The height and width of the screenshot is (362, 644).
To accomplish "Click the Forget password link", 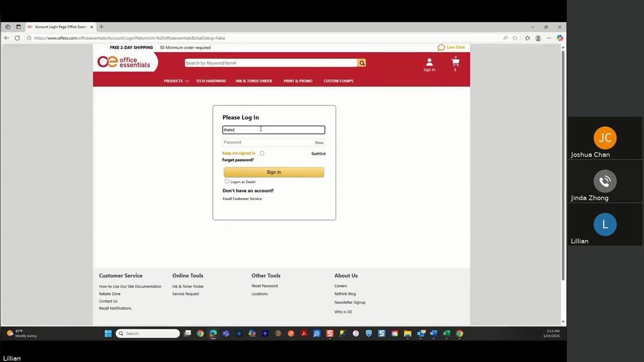I will [238, 160].
